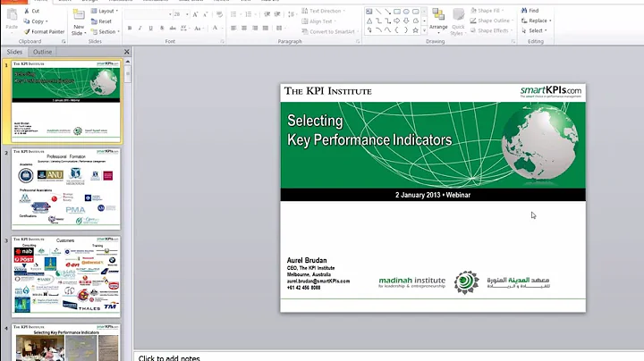644x361 pixels.
Task: Open the Columns menu
Action: click(x=281, y=28)
